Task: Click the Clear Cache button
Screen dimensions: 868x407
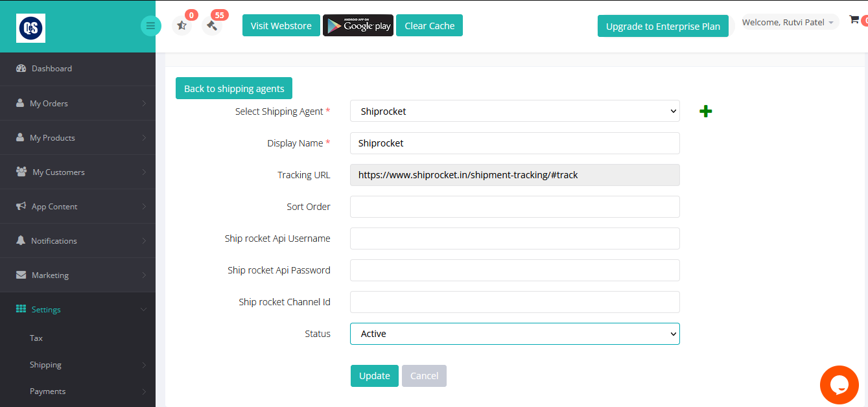Action: coord(429,25)
